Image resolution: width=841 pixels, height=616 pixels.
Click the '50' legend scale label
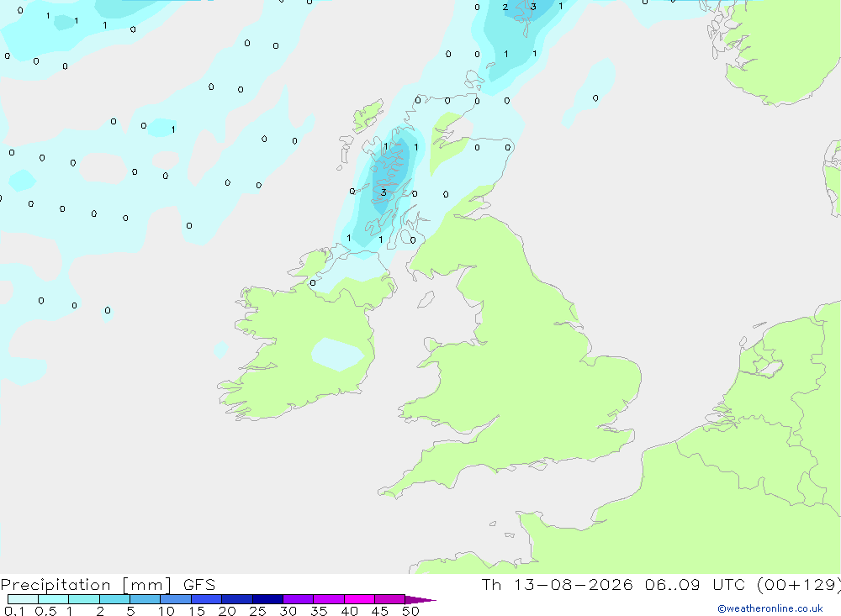[x=410, y=611]
